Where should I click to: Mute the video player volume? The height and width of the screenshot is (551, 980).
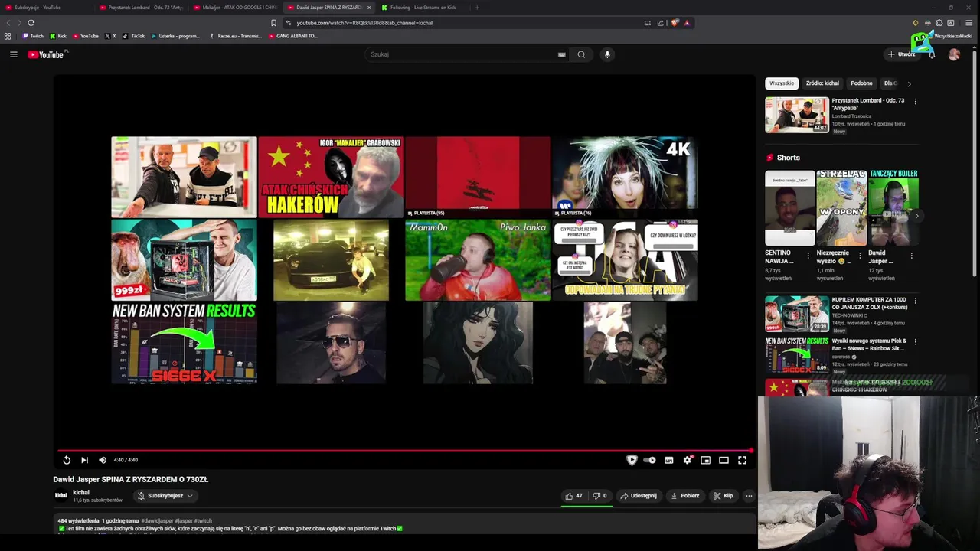[103, 460]
